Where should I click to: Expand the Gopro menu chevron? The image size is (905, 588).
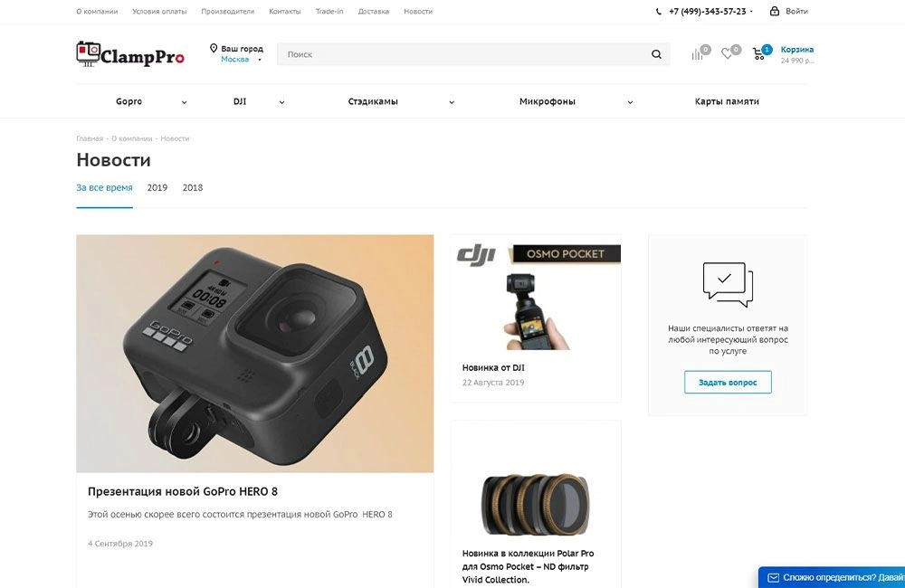coord(184,102)
